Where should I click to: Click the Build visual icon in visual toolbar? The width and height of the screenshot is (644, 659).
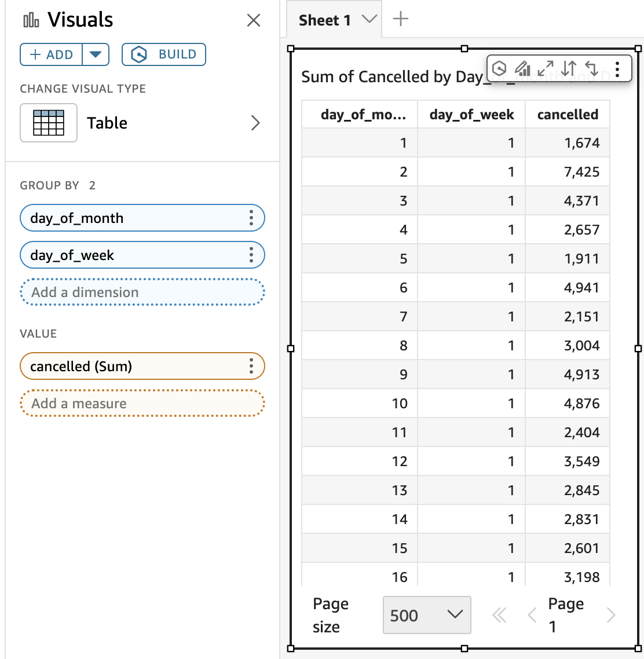(x=499, y=69)
